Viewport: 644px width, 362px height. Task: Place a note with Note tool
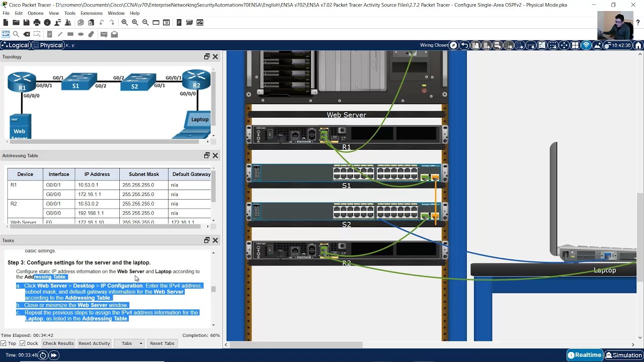click(49, 34)
